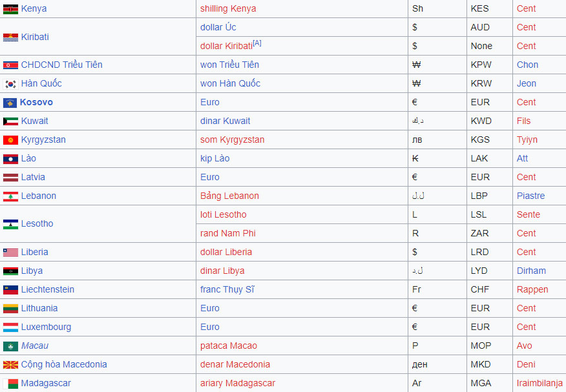The width and height of the screenshot is (566, 392).
Task: Click the Liechtenstein flag icon
Action: (x=10, y=290)
